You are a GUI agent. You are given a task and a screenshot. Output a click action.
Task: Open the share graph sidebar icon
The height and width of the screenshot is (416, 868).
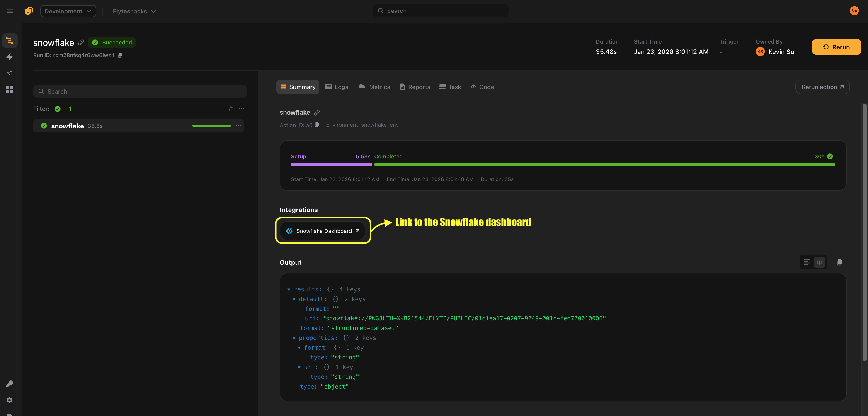click(10, 73)
